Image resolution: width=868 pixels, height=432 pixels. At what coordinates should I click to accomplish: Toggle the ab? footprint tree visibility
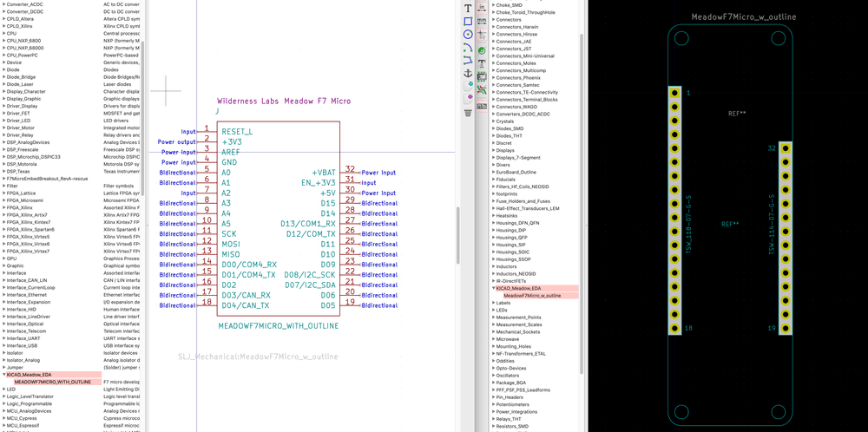click(482, 105)
